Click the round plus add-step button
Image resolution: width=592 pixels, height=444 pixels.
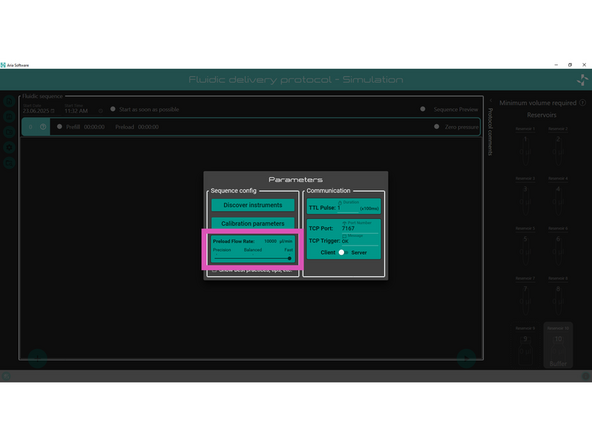coord(37,358)
